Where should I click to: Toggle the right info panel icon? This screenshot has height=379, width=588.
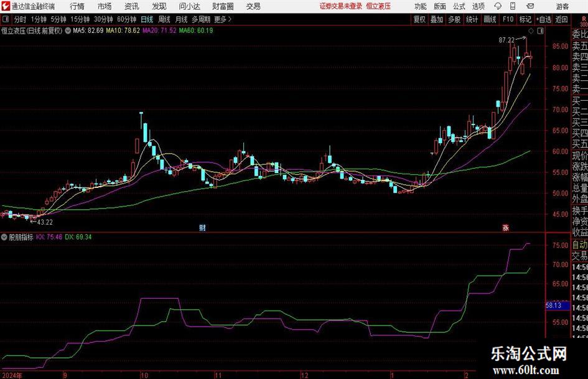(x=540, y=30)
